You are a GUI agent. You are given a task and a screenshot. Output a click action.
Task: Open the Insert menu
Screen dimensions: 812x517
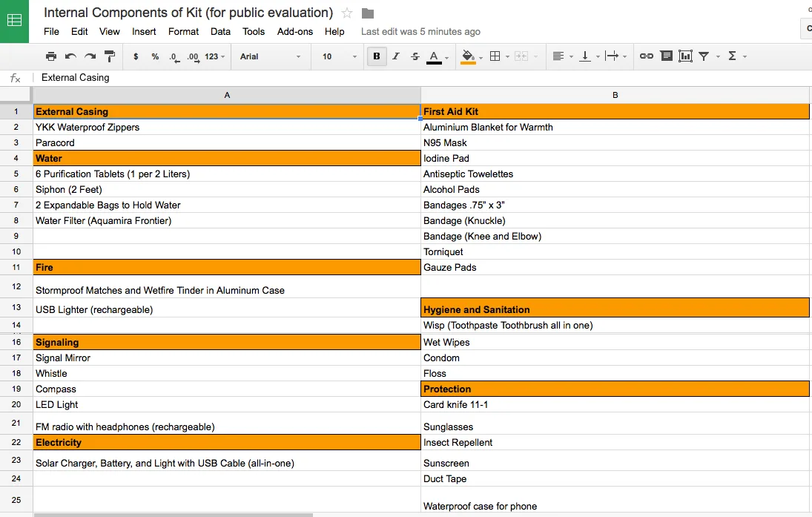point(144,32)
